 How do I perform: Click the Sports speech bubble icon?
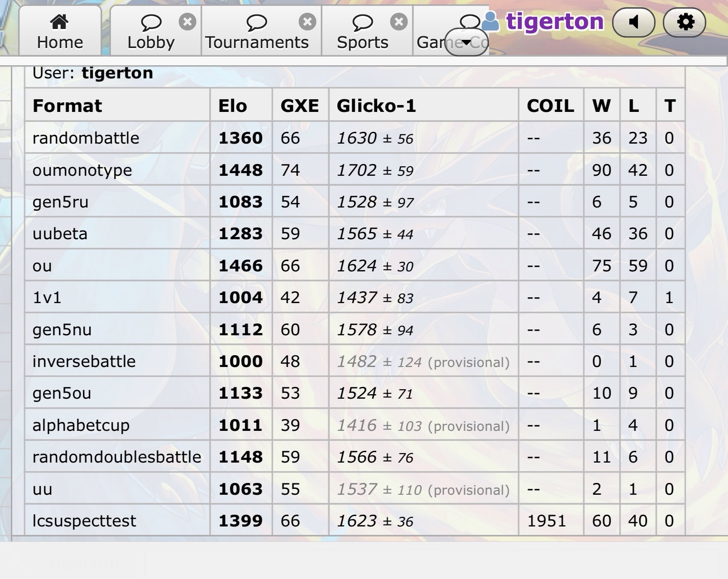pyautogui.click(x=362, y=22)
